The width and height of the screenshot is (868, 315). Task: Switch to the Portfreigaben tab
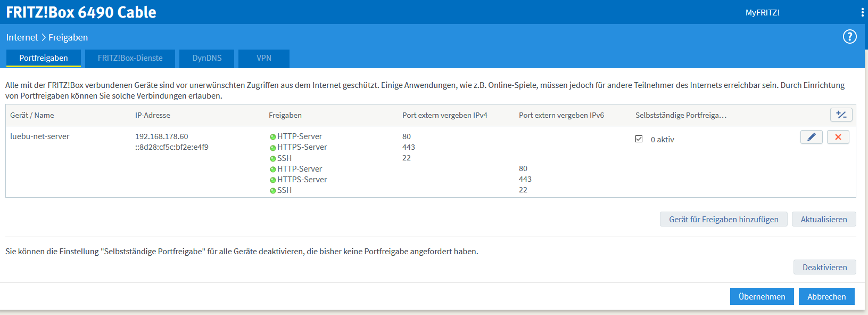(44, 58)
